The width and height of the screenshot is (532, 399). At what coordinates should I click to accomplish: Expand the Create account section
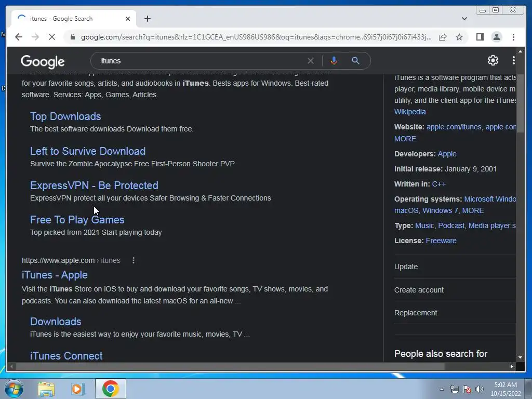point(455,290)
